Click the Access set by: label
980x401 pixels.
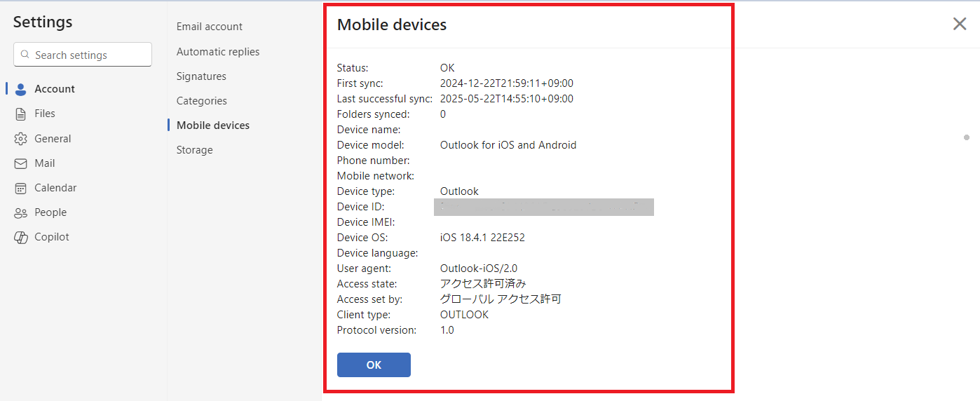pos(369,299)
